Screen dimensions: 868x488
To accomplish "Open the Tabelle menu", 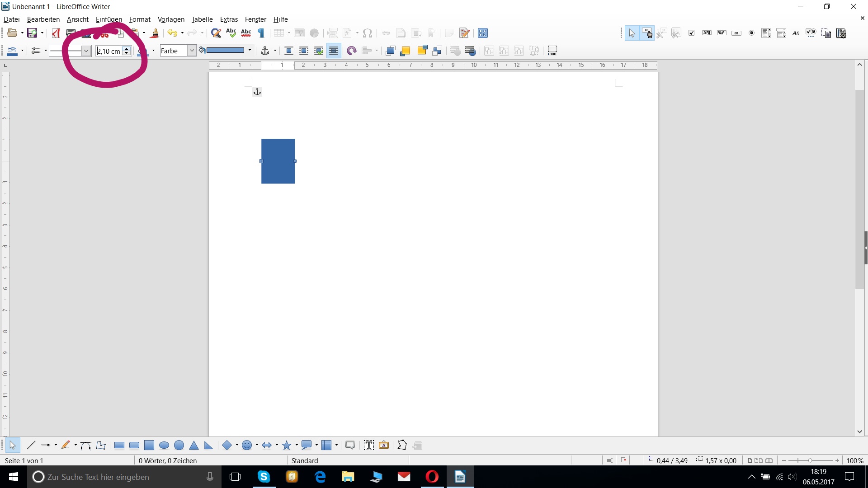I will 202,19.
